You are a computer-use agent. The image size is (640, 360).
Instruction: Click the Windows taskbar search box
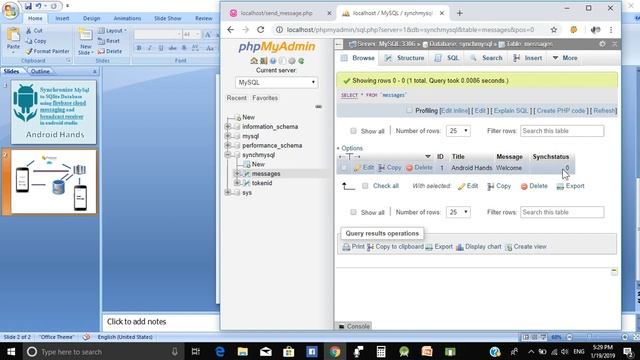tap(103, 351)
